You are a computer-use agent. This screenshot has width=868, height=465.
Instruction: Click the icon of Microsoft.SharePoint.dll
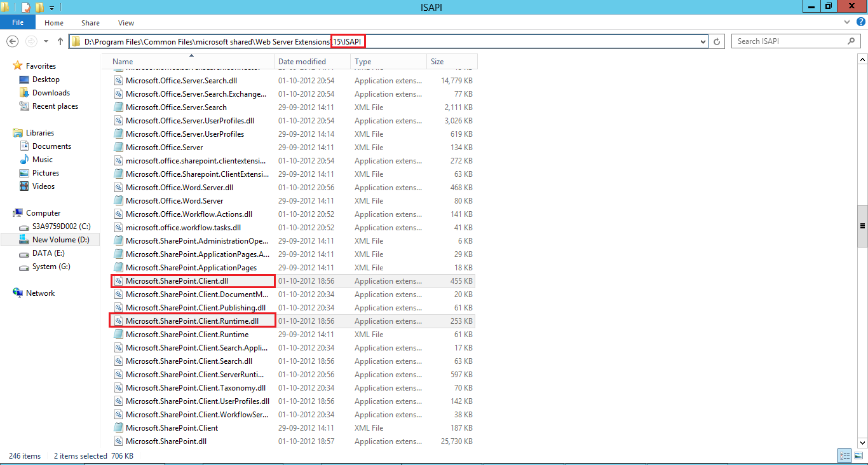tap(118, 441)
